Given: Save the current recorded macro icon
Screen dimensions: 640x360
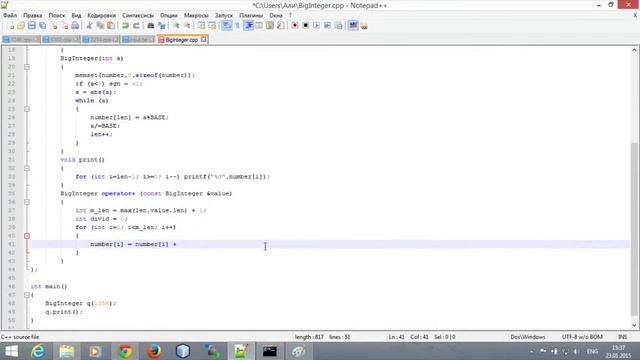Looking at the screenshot, I should (338, 26).
